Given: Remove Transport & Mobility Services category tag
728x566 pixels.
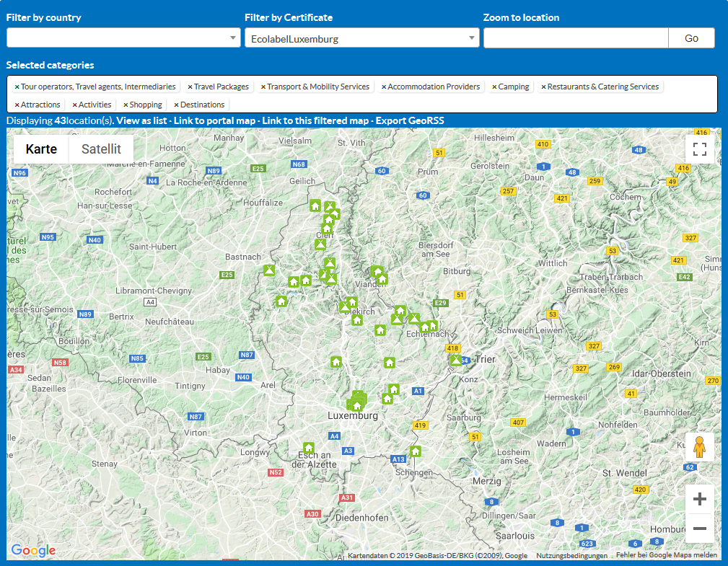Looking at the screenshot, I should pyautogui.click(x=263, y=87).
